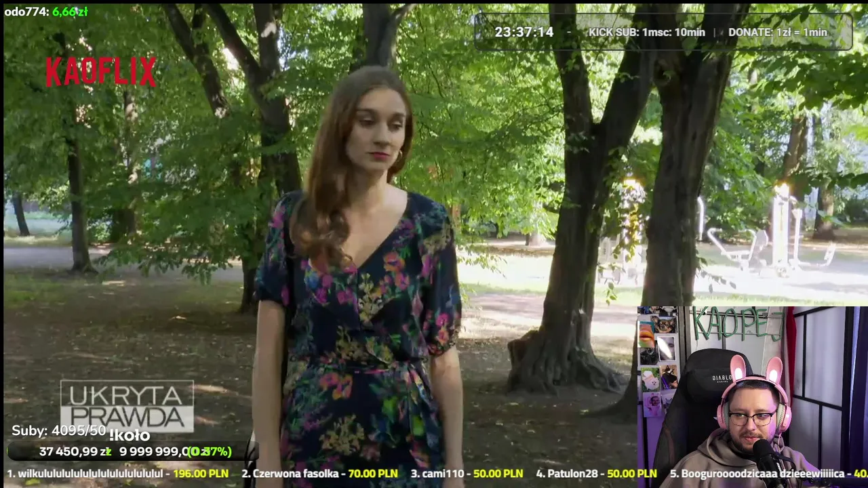
Task: Click the '(0.37%)' goal percentage
Action: pyautogui.click(x=210, y=451)
